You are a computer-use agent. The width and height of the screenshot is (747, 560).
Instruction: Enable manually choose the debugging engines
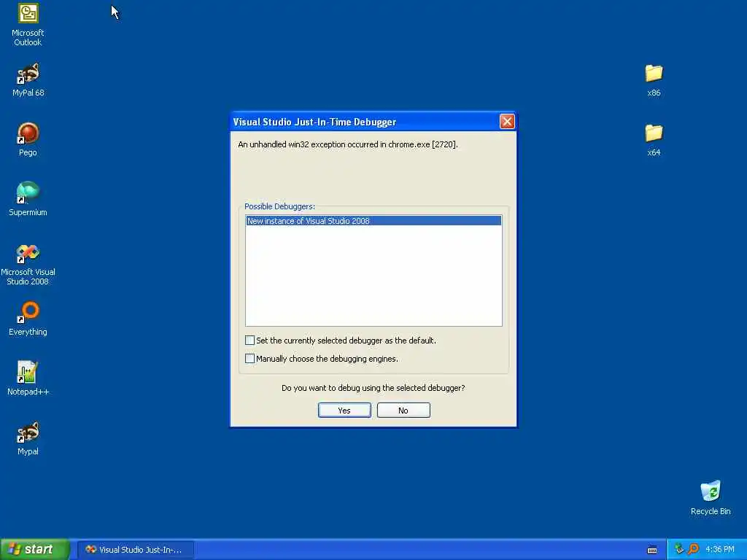[x=249, y=358]
